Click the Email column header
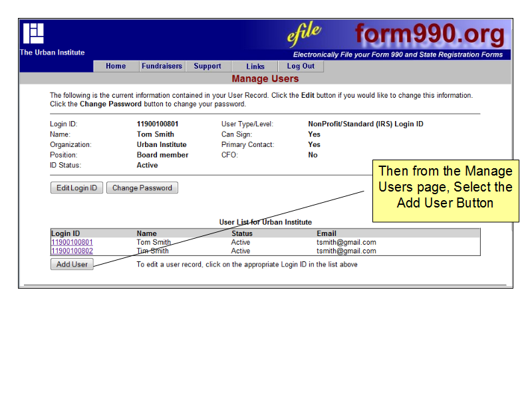The width and height of the screenshot is (532, 399). click(327, 233)
